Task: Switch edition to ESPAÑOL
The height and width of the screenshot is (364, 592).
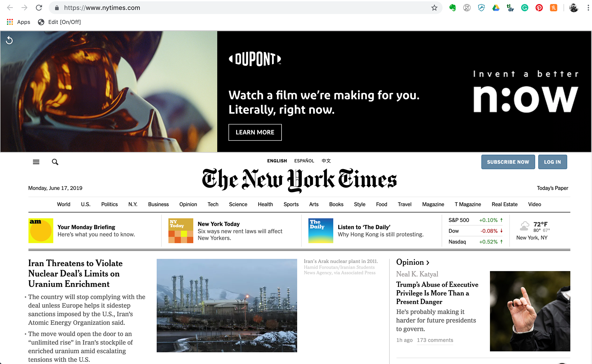Action: pos(304,161)
